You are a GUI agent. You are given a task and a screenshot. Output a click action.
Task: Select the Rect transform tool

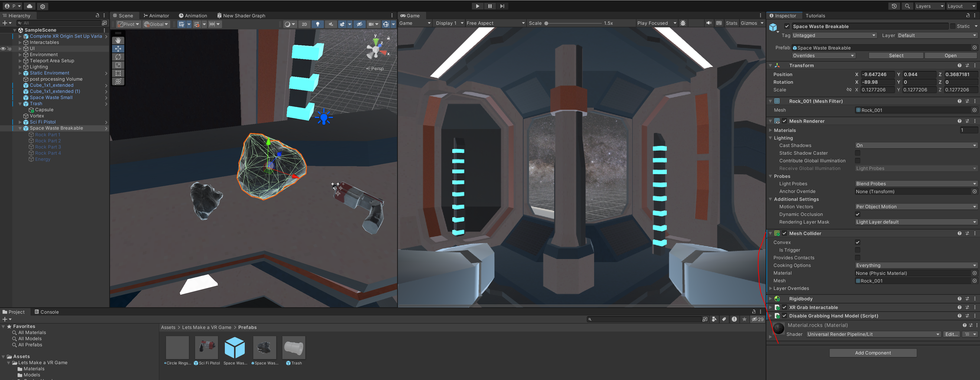pos(118,73)
